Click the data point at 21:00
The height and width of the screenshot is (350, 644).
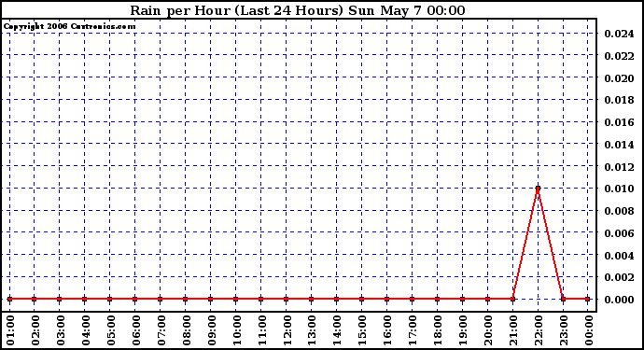513,299
